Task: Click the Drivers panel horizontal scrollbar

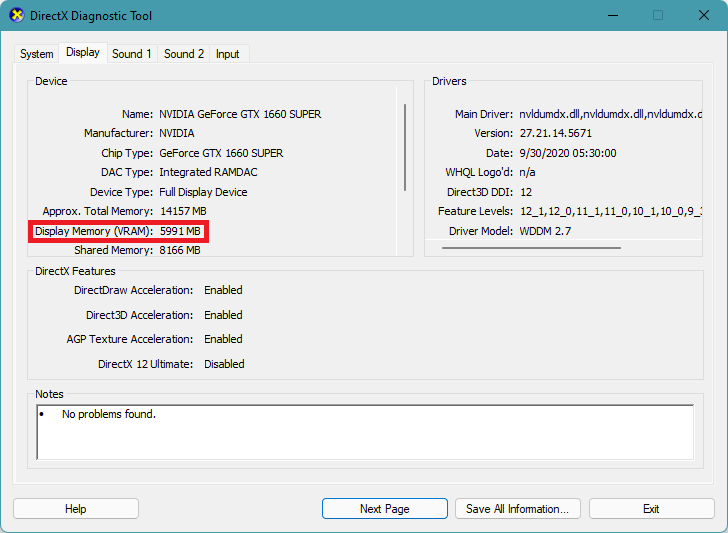Action: pos(531,248)
